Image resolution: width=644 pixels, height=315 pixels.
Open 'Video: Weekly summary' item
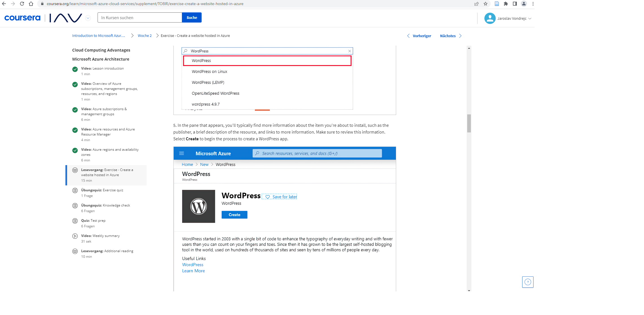pos(107,238)
